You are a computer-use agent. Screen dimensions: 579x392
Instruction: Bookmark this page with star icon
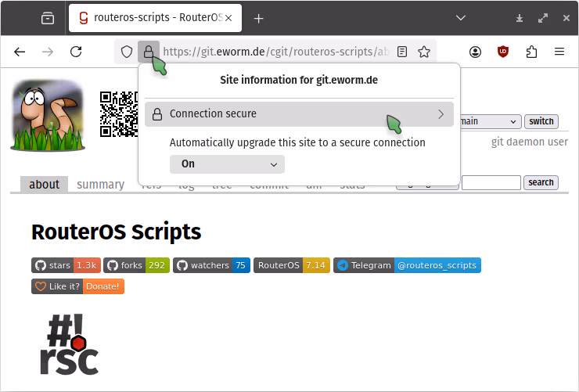point(424,52)
